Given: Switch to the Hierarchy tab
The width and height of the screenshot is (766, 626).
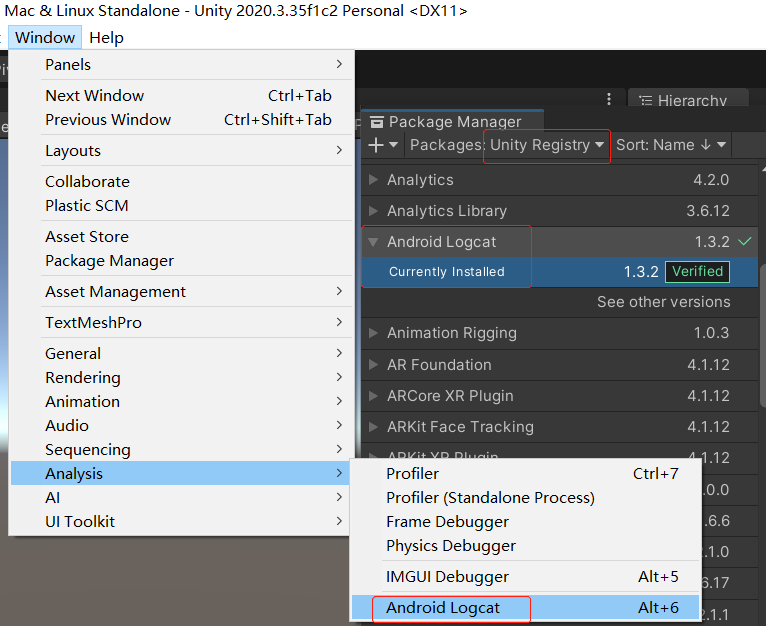Looking at the screenshot, I should [690, 101].
